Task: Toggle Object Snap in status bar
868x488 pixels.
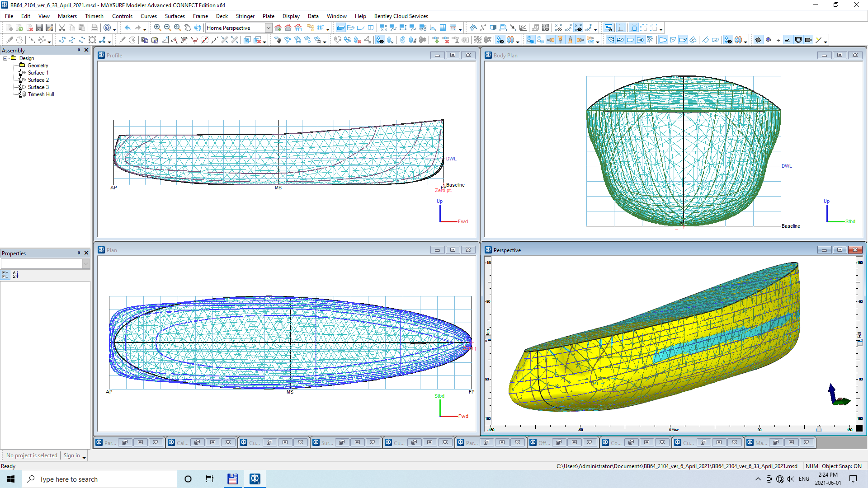Action: click(841, 466)
